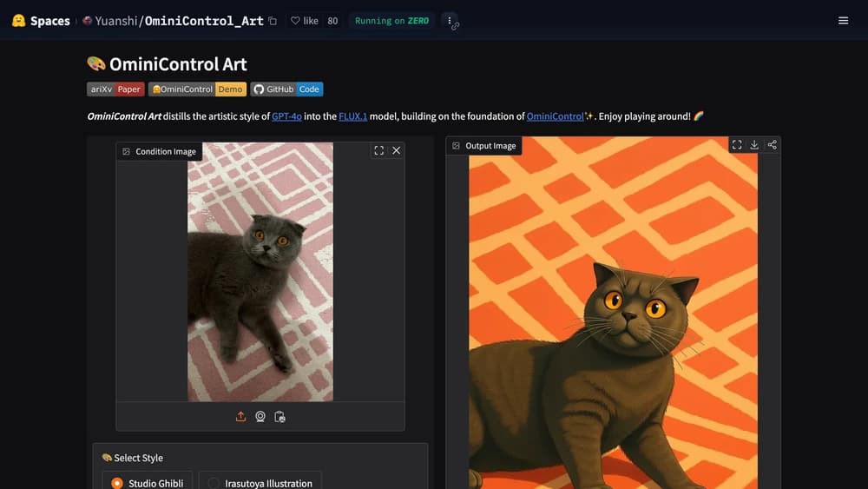Click the condition cat photo thumbnail

[x=260, y=272]
